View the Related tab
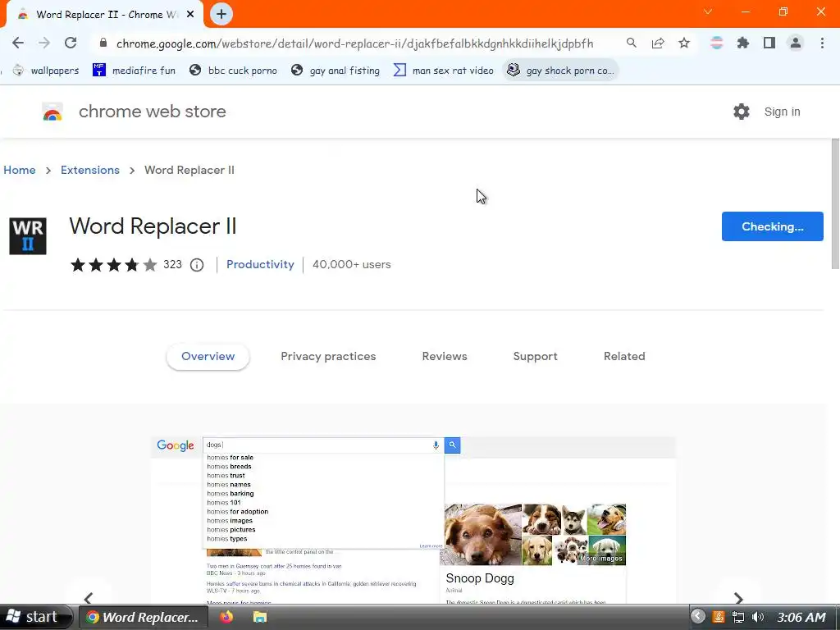 (x=624, y=356)
